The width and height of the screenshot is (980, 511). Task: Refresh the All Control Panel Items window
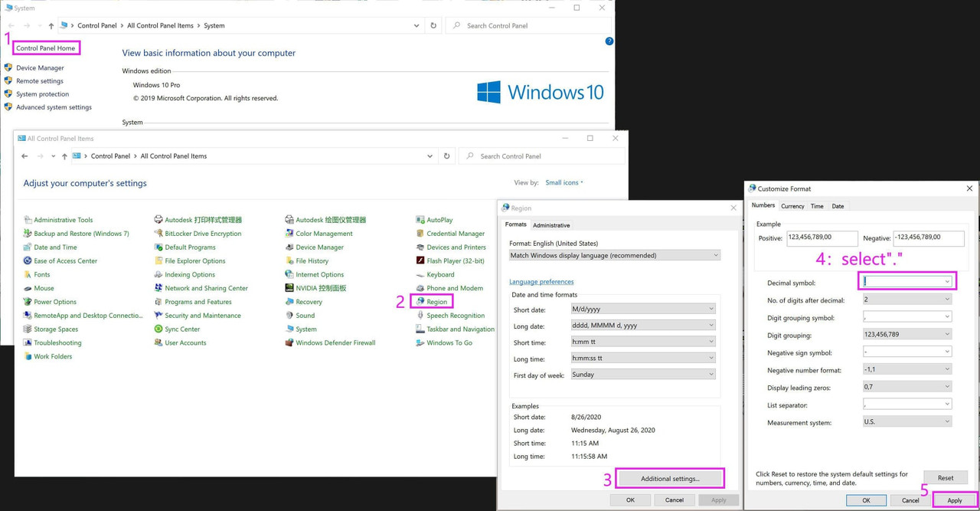click(x=446, y=156)
